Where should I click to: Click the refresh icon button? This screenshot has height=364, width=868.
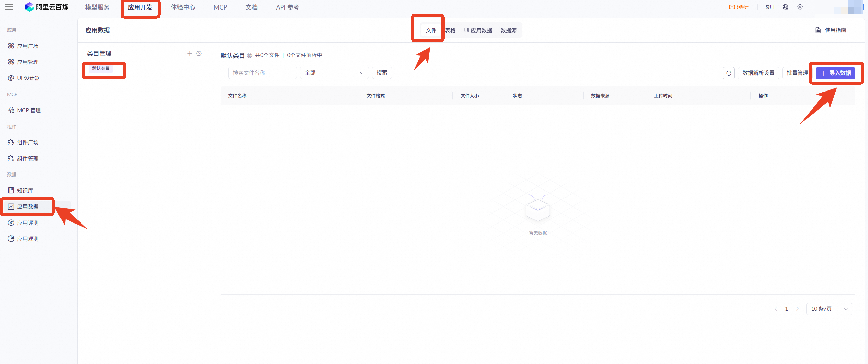pos(729,73)
